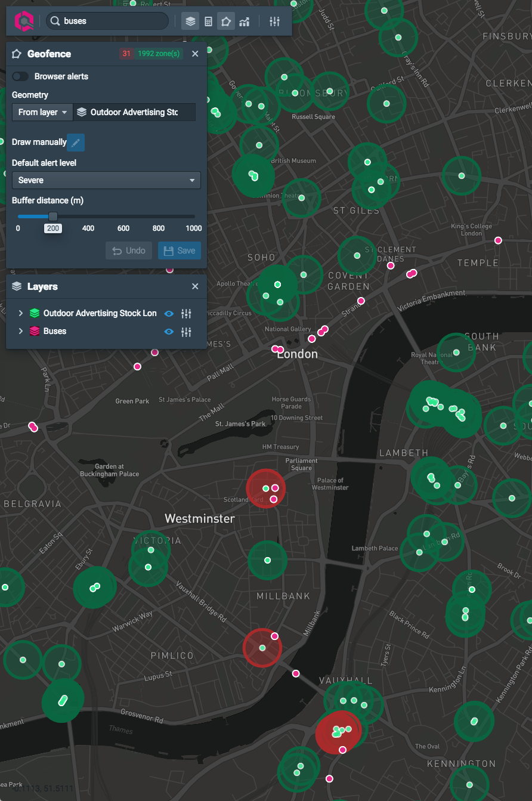This screenshot has width=532, height=801.
Task: Open style settings for the Buses layer
Action: [x=186, y=332]
